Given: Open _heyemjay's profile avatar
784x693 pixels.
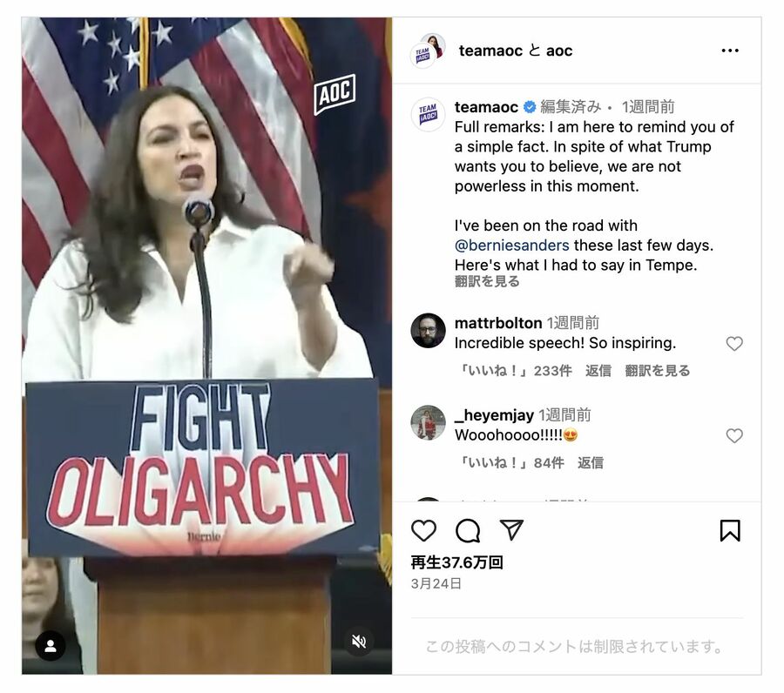Looking at the screenshot, I should (x=428, y=423).
